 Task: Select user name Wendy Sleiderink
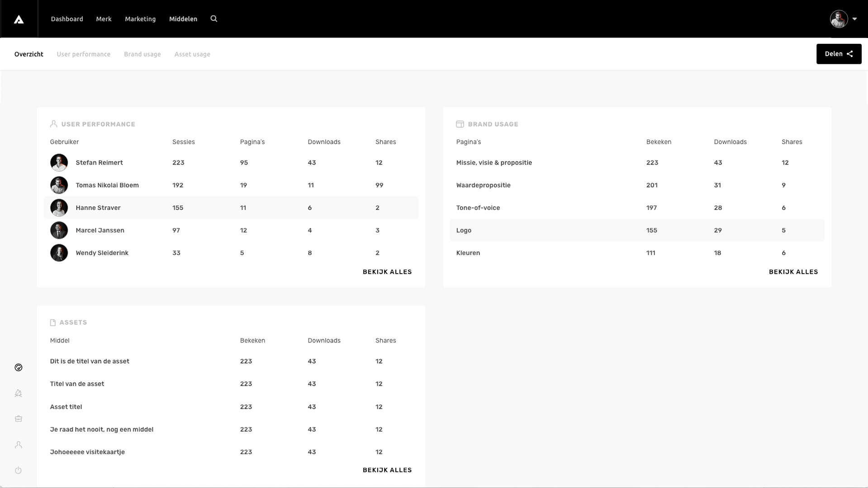pos(102,253)
